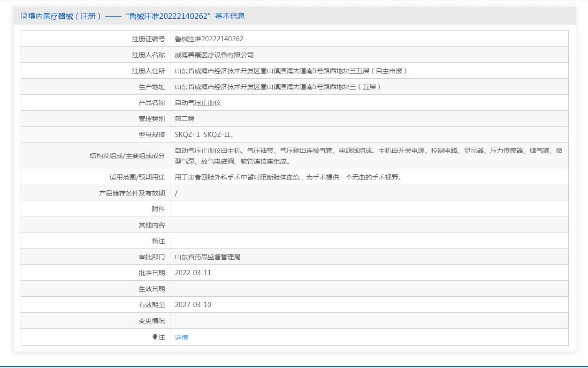The height and width of the screenshot is (368, 588).
Task: Click the 结构及组成 description text
Action: tap(368, 156)
